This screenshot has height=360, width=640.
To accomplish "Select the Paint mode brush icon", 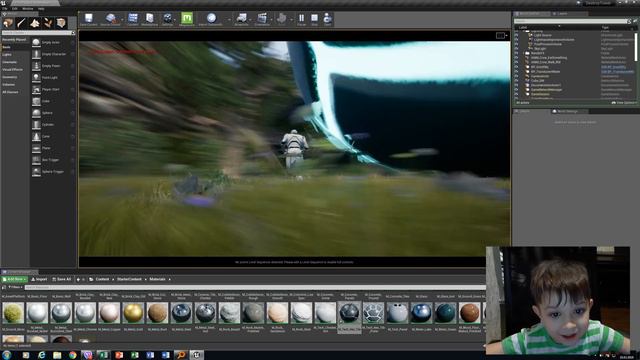I will [x=21, y=23].
